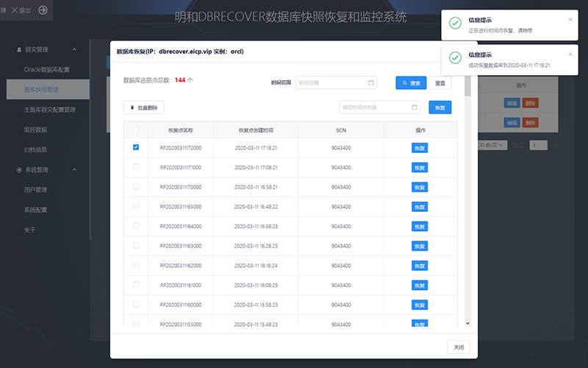Open 主备库容灾配置管理 menu item
588x368 pixels.
click(x=50, y=110)
